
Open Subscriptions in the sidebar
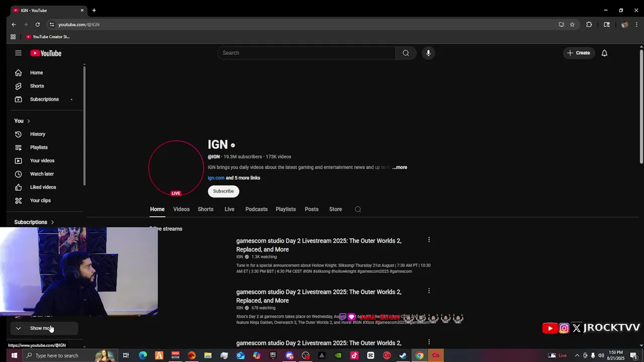45,99
